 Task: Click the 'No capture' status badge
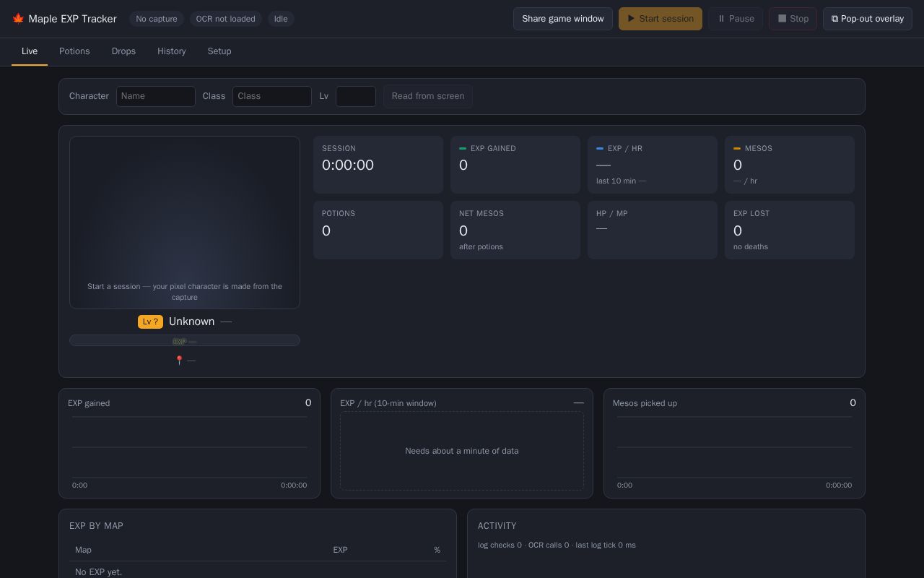157,19
